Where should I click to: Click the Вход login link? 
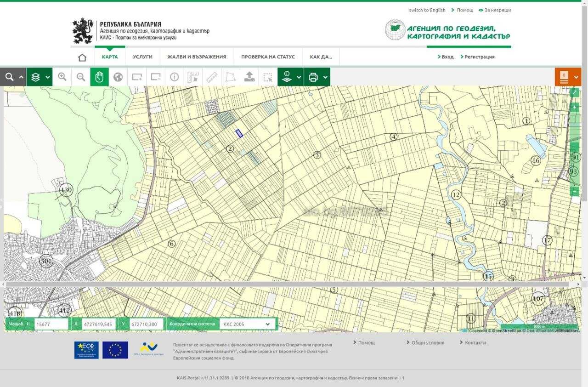click(x=447, y=57)
